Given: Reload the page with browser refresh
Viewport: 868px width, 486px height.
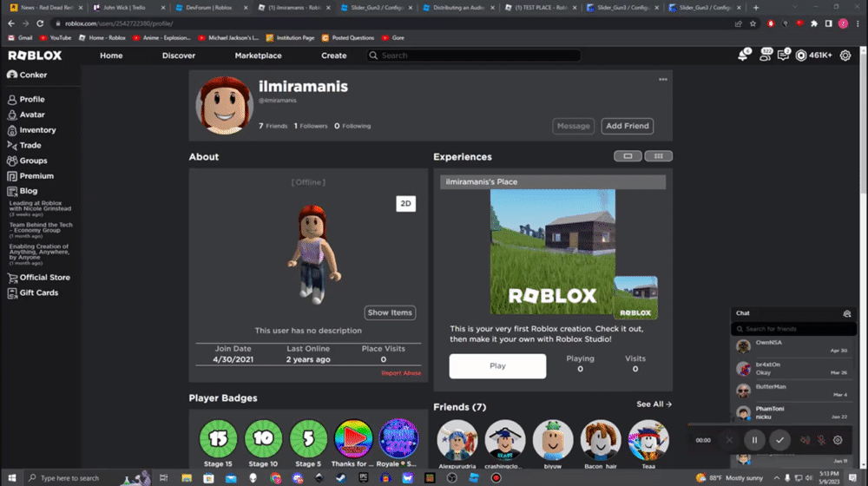Looking at the screenshot, I should tap(40, 23).
